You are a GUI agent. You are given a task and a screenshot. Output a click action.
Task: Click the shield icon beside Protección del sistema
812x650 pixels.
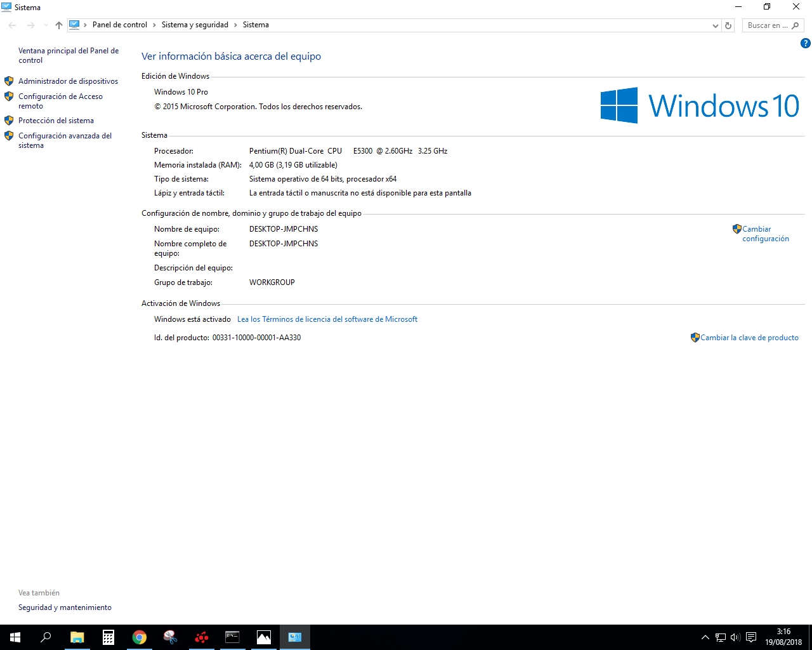point(9,121)
